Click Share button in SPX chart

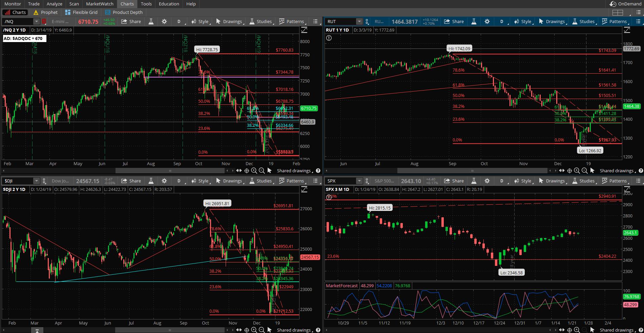click(x=454, y=181)
